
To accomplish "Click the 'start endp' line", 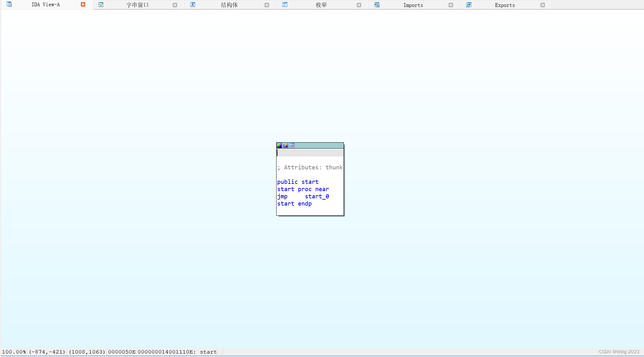I will point(294,204).
